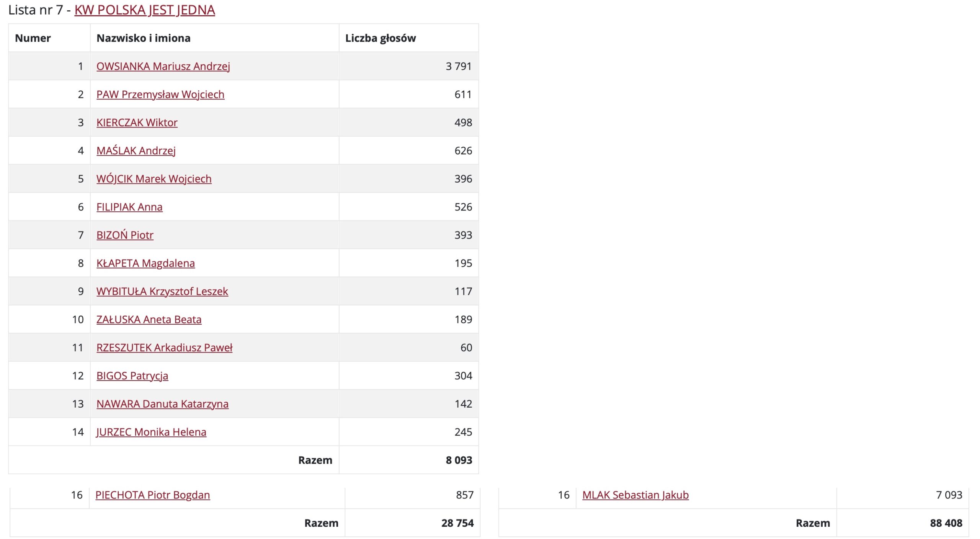Click ZAŁUSKA Aneta Beata link
This screenshot has height=539, width=980.
[x=149, y=319]
